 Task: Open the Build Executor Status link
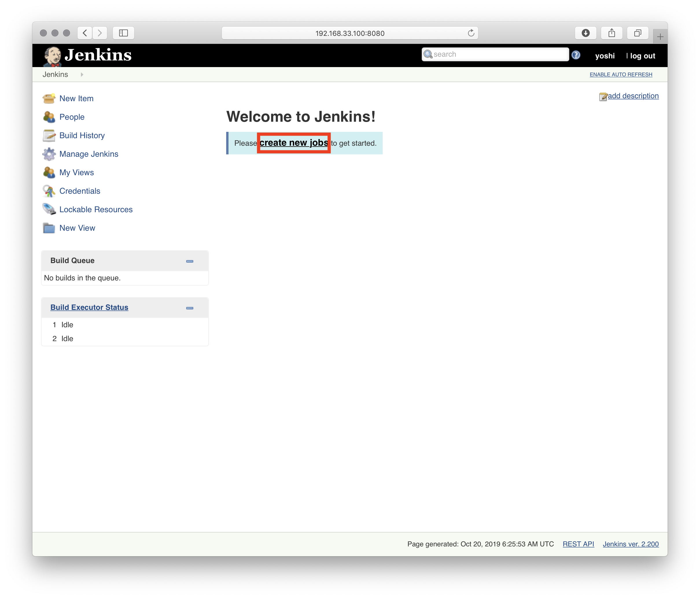click(x=89, y=307)
